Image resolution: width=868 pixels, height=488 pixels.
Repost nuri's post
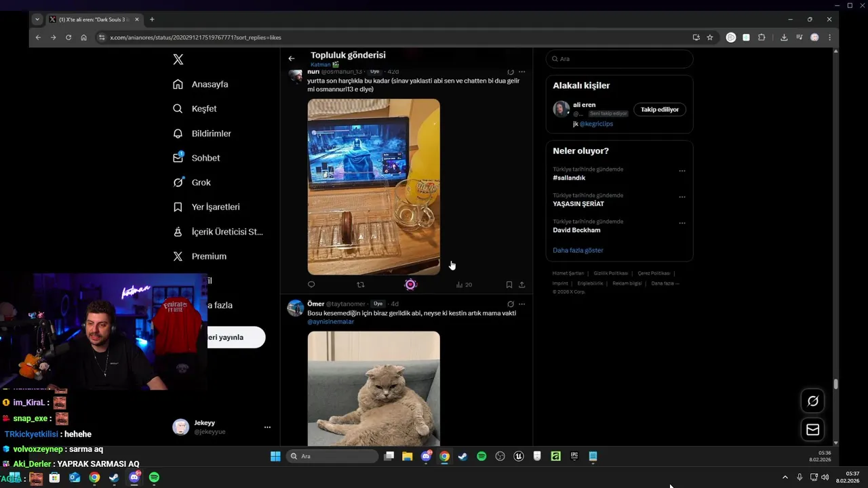pos(361,285)
